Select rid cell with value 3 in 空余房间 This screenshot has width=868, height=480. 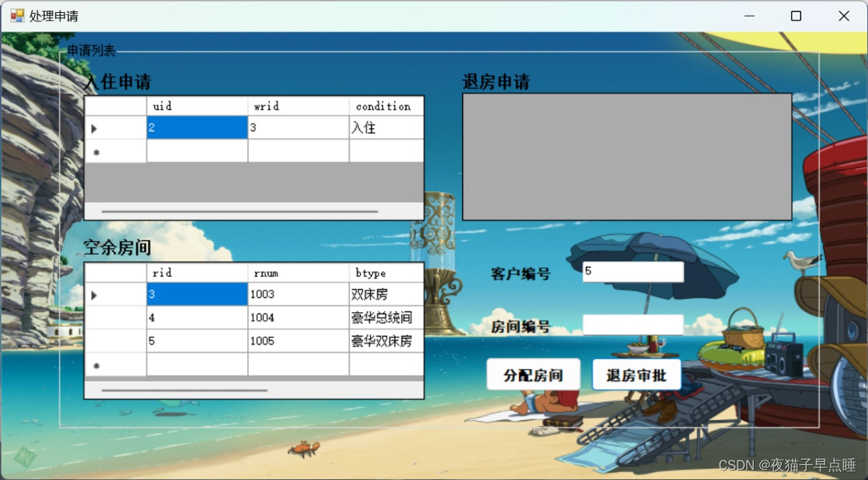[x=197, y=294]
